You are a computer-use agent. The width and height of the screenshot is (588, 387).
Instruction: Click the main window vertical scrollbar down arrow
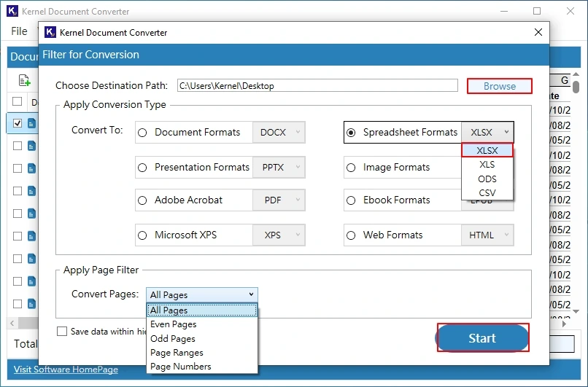point(576,311)
